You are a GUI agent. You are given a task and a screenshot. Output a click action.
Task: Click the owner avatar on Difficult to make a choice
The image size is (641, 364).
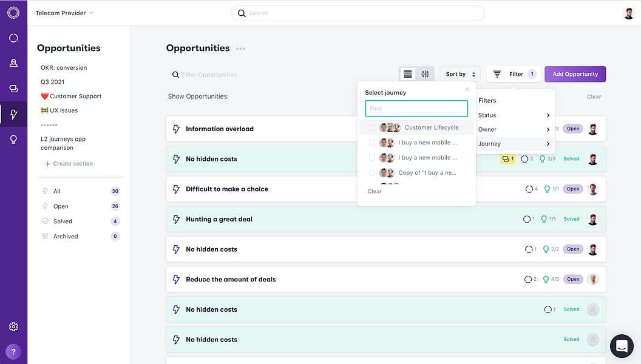(593, 189)
